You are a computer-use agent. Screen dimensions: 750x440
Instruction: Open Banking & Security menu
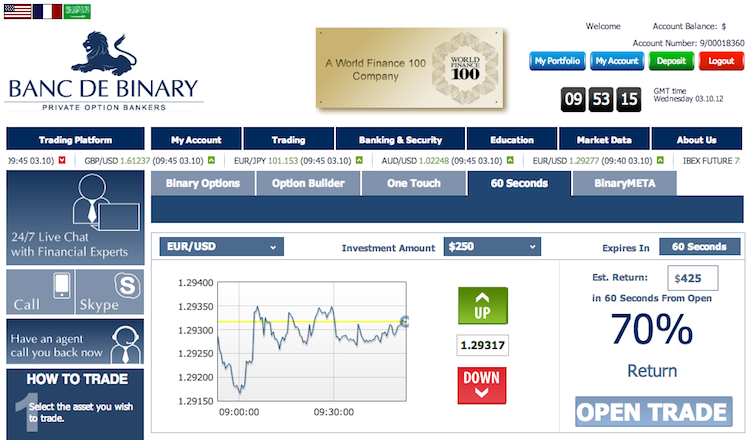pos(400,140)
